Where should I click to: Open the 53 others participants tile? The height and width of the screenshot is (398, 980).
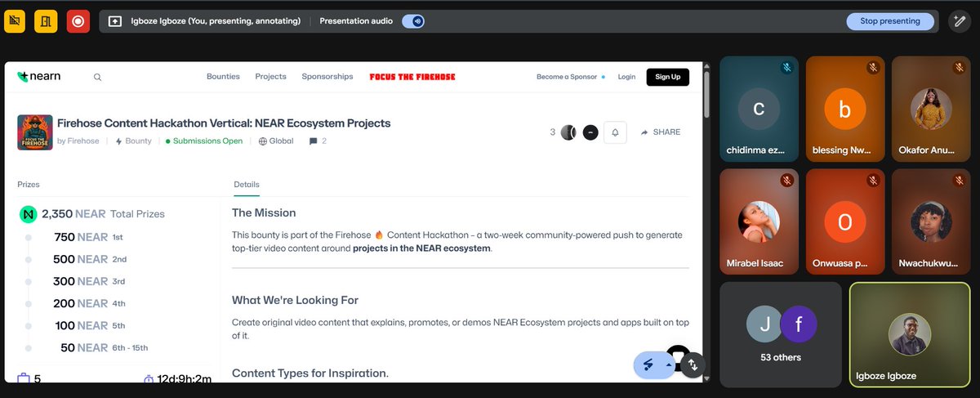[781, 334]
